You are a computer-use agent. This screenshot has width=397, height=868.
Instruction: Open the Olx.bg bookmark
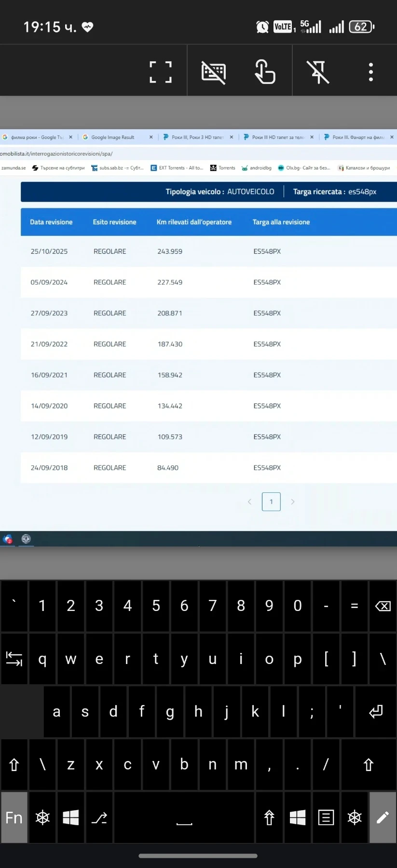point(304,168)
